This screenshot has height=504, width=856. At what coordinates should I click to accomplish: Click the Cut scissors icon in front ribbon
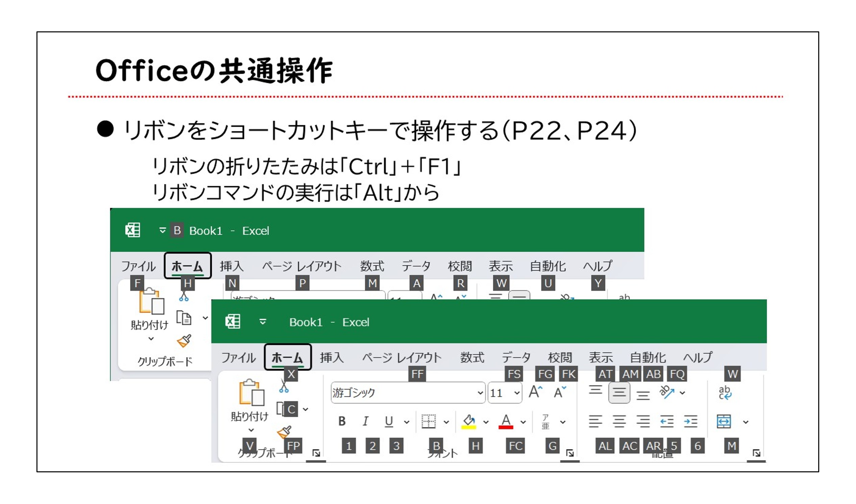coord(284,388)
